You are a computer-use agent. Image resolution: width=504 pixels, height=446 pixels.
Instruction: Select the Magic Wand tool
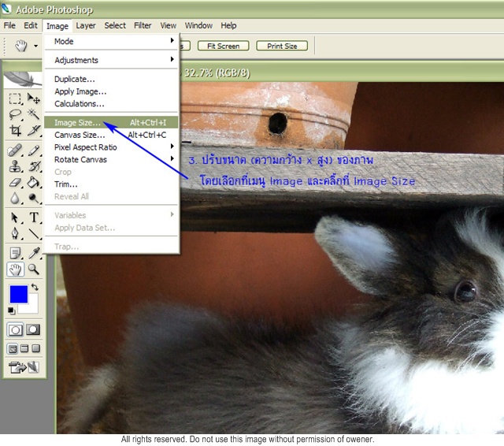click(x=33, y=114)
